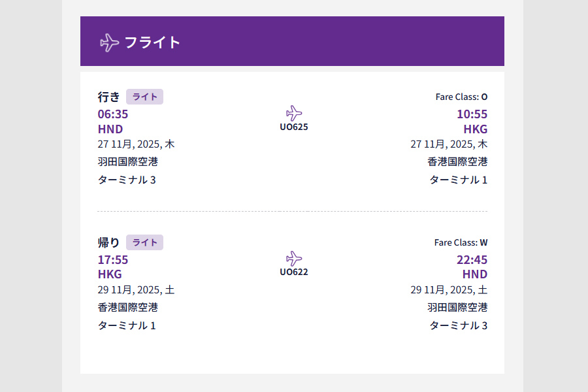Screen dimensions: 588x392
Task: Click departure time 06:35 on outbound flight
Action: (114, 114)
